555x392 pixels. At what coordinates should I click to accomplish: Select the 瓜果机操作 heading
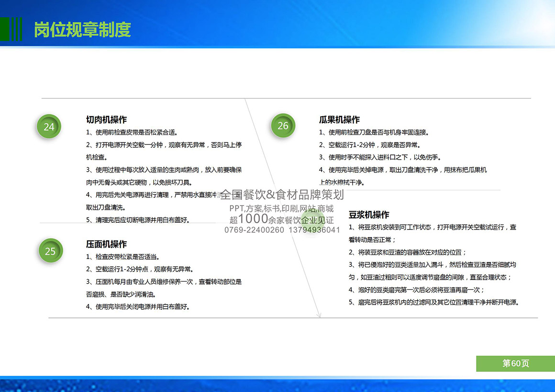click(x=339, y=120)
